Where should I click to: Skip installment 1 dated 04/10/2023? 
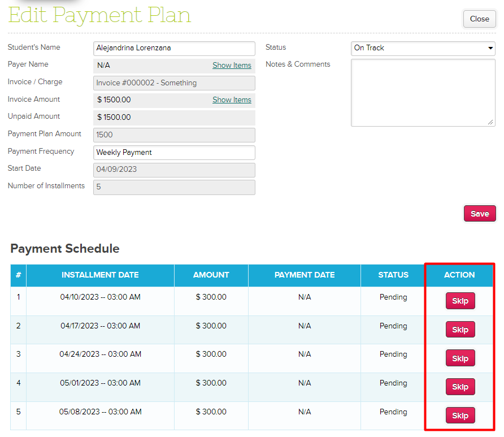[x=460, y=301]
